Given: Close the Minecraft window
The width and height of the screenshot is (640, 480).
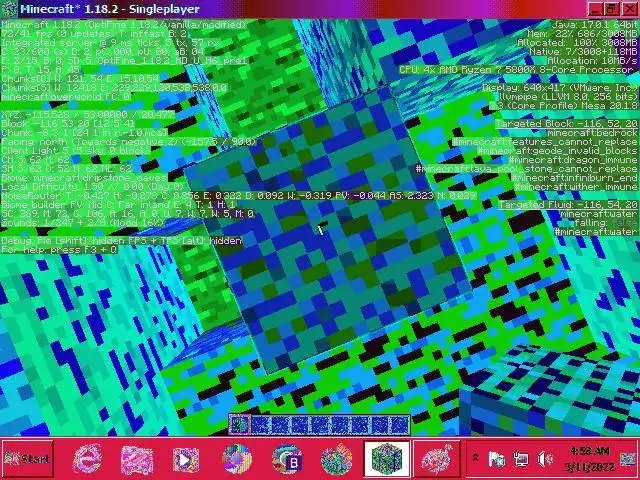Looking at the screenshot, I should click(629, 9).
